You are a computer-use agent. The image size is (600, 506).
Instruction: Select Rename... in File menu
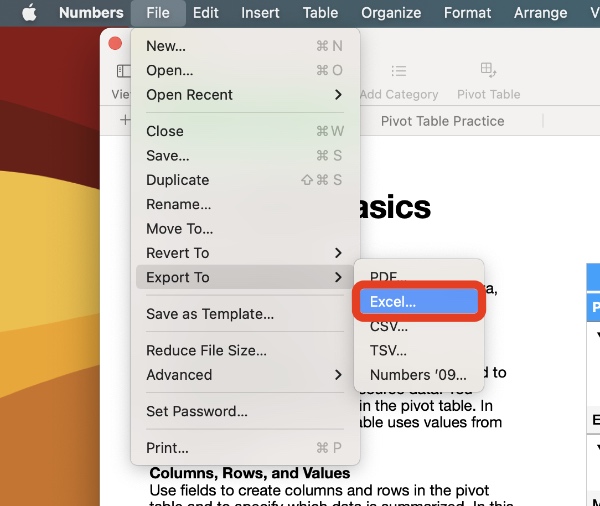coord(245,204)
